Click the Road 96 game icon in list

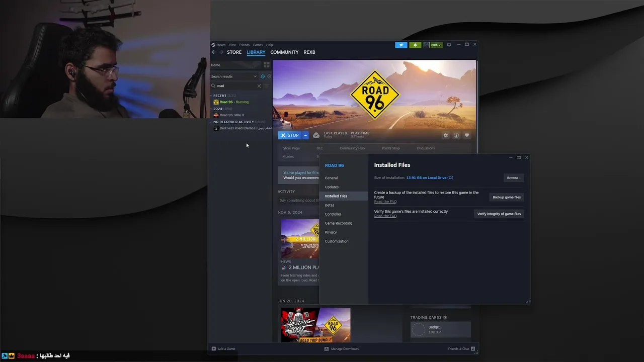(216, 102)
